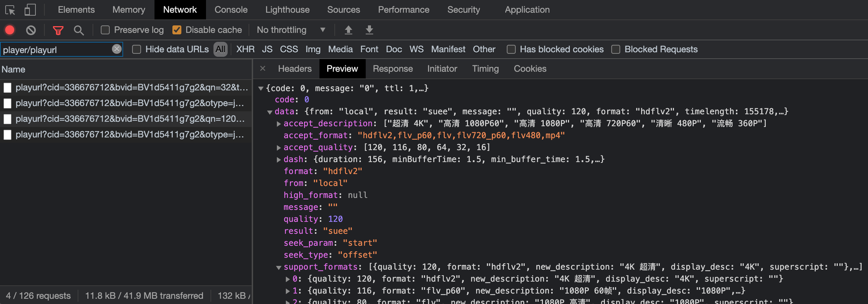The image size is (868, 304).
Task: Filter requests by Img
Action: coord(313,49)
